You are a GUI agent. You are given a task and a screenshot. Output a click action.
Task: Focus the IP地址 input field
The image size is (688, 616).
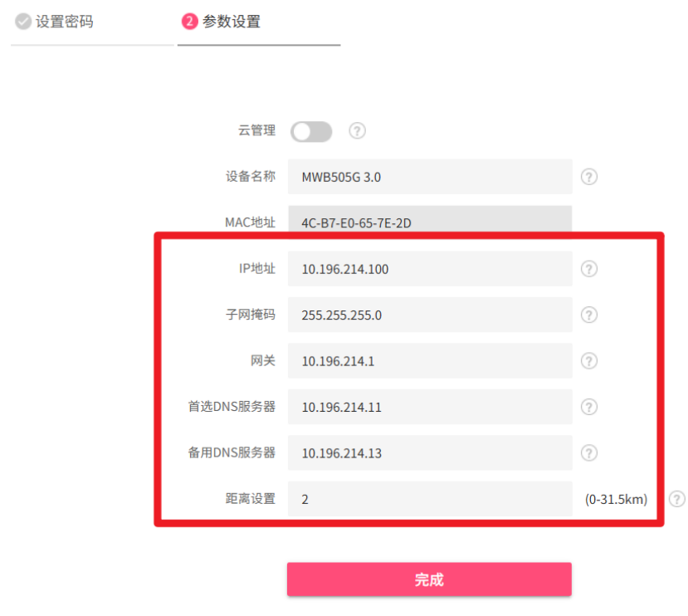[430, 269]
